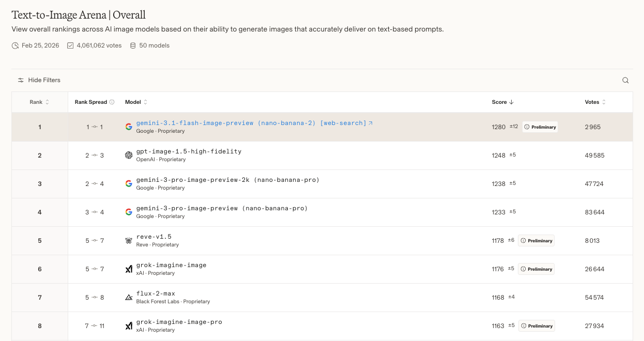The height and width of the screenshot is (341, 644).
Task: Open gemini-3.1-flash-image-preview model link
Action: click(x=251, y=123)
